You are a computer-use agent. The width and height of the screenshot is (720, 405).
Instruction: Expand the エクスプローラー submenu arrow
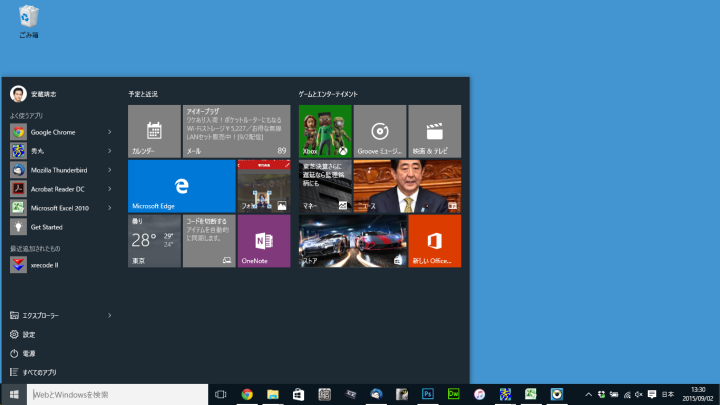(109, 315)
